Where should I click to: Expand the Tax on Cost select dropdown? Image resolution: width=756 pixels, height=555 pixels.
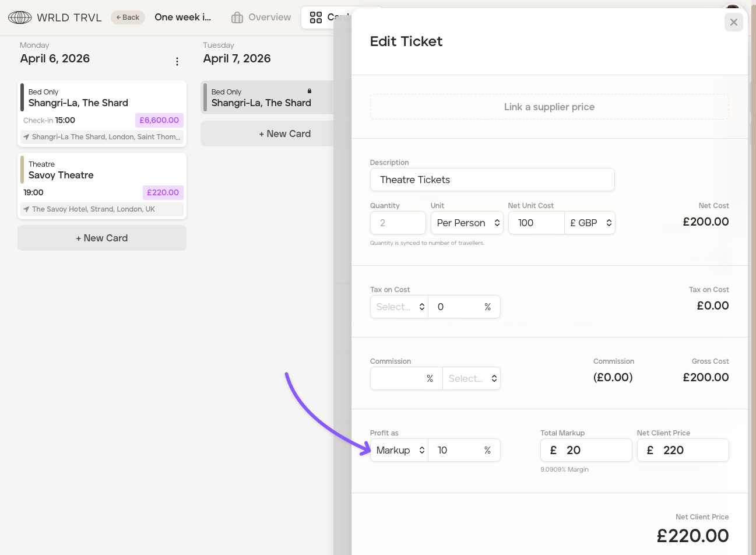(399, 307)
